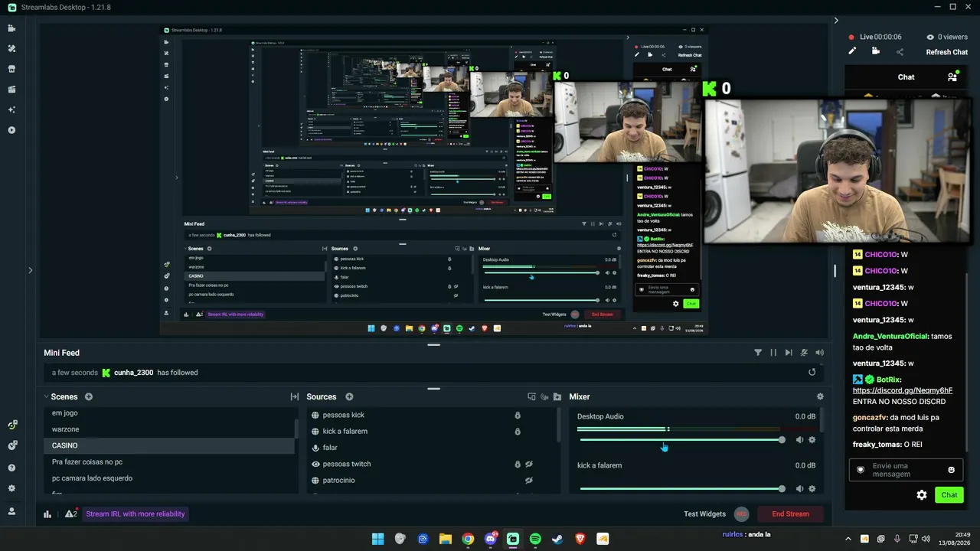Screen dimensions: 980x551
Task: Open the Themes wand icon in sidebar
Action: point(11,48)
